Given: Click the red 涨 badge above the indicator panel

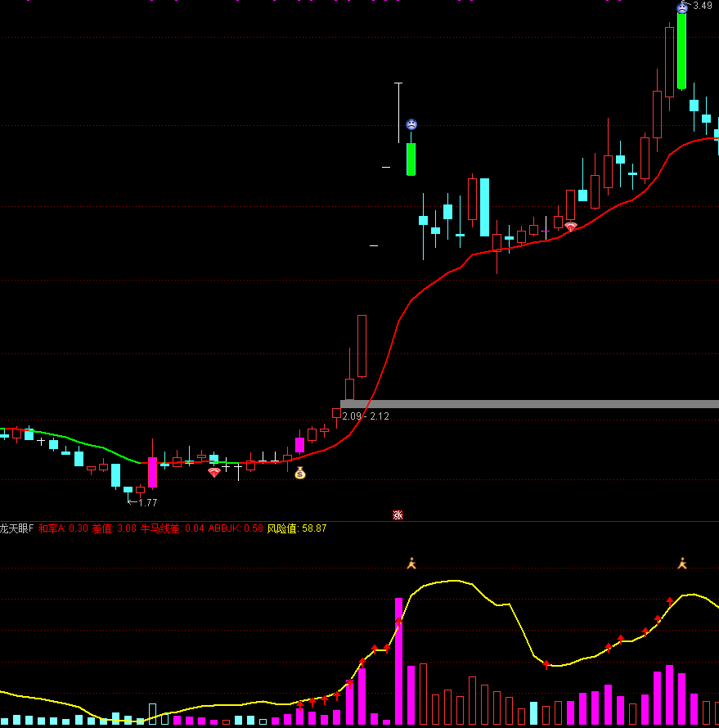Looking at the screenshot, I should point(398,515).
